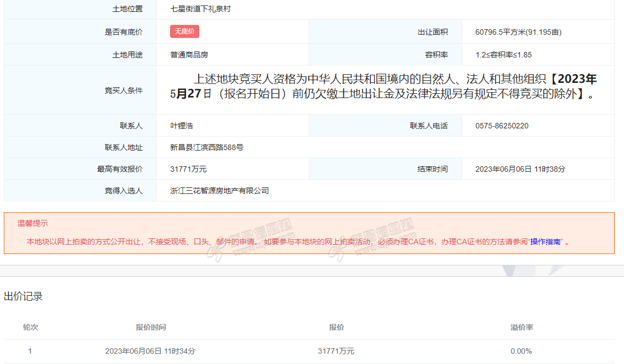Click the 出让面积 value 60796.5平方米
The width and height of the screenshot is (624, 364).
(518, 32)
